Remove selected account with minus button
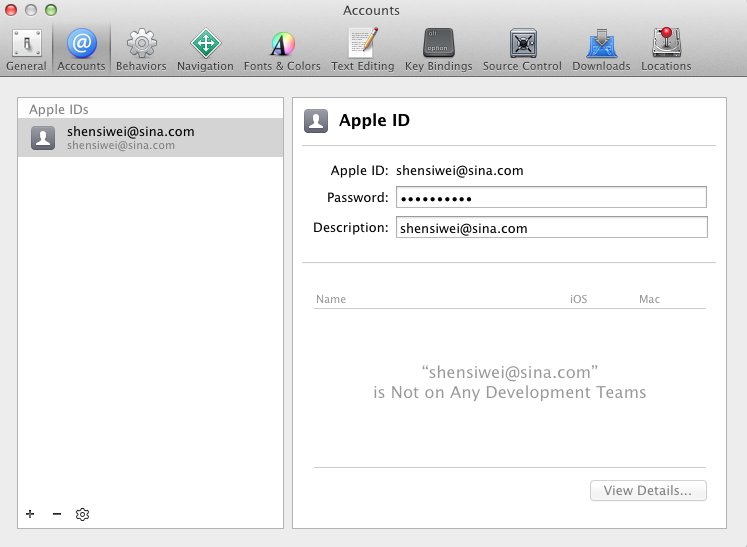Viewport: 747px width, 547px height. [x=57, y=514]
